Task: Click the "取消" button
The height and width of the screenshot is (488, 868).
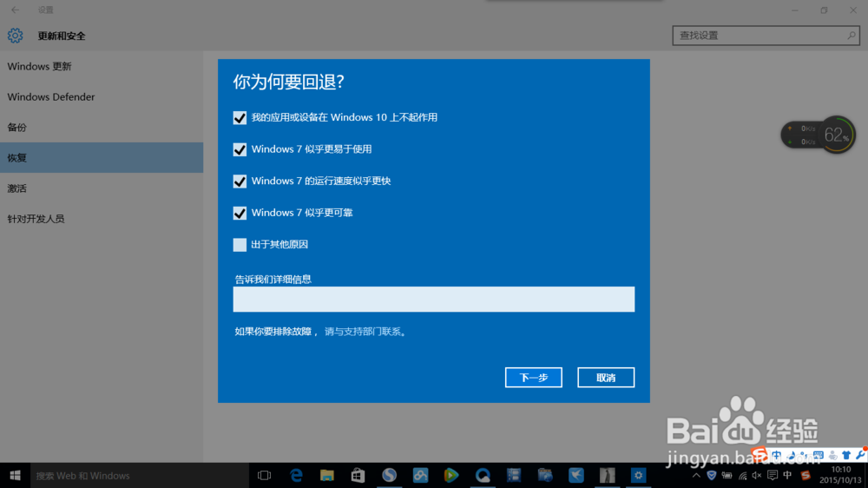Action: click(x=606, y=378)
